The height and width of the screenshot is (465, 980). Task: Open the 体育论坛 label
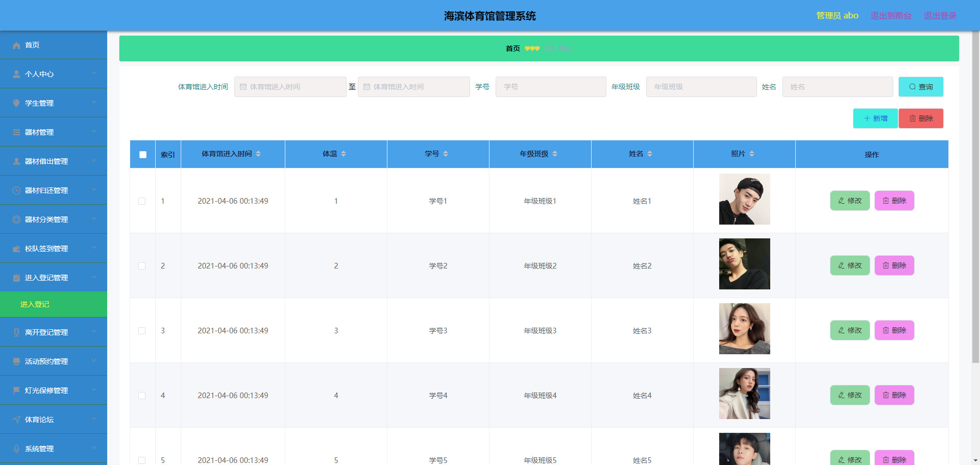tap(39, 420)
